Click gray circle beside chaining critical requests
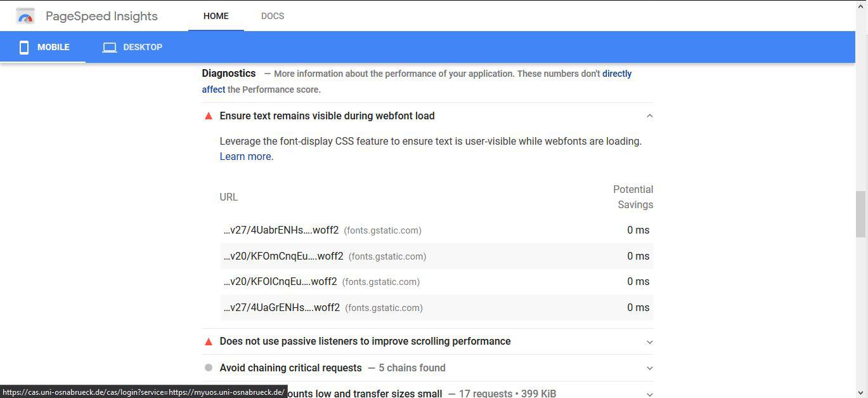The height and width of the screenshot is (398, 868). [208, 368]
